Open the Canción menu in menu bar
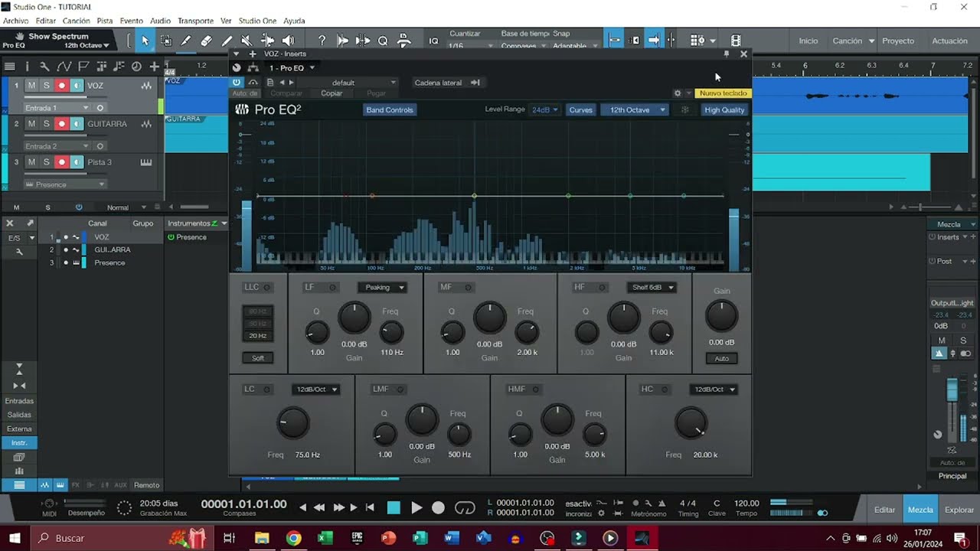Viewport: 980px width, 551px height. tap(77, 21)
